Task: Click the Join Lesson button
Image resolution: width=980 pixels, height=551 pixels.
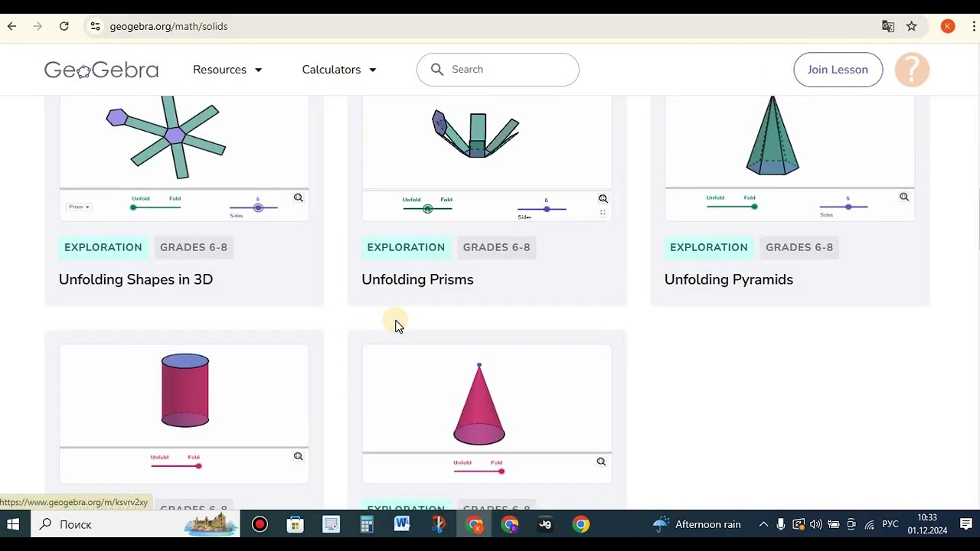Action: (x=838, y=70)
